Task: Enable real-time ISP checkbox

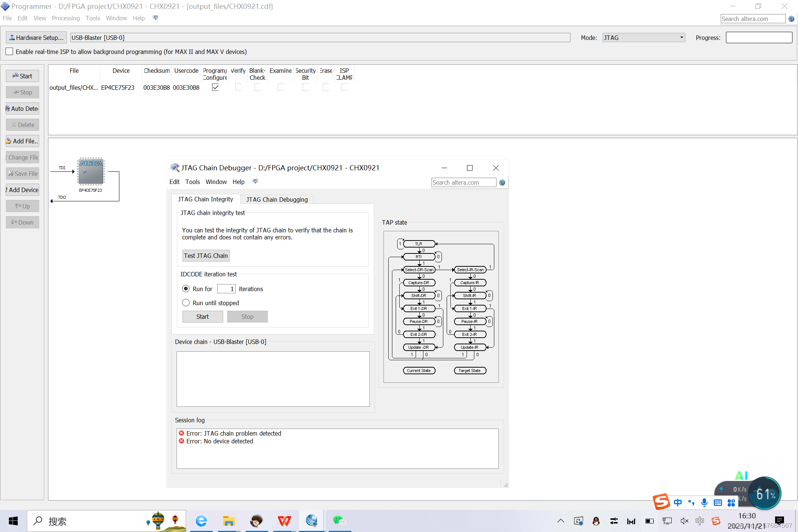Action: pos(10,52)
